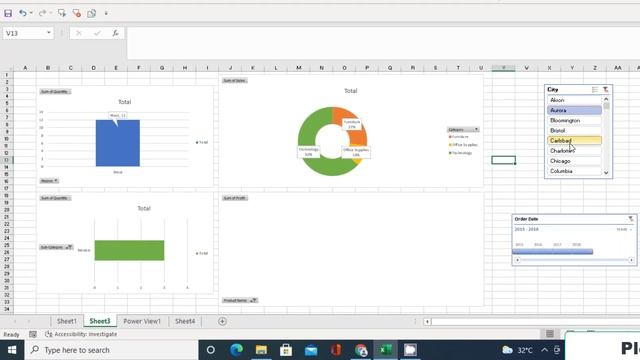
Task: Open File Explorer from the taskbar
Action: click(x=261, y=350)
